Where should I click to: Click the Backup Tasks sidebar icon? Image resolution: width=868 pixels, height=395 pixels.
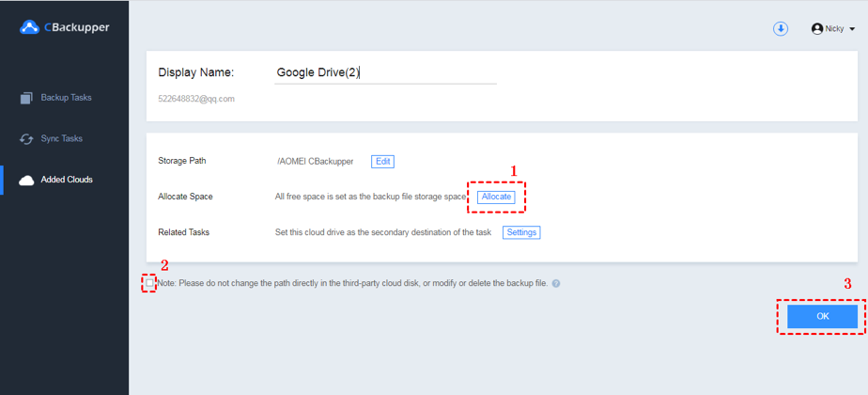point(26,98)
